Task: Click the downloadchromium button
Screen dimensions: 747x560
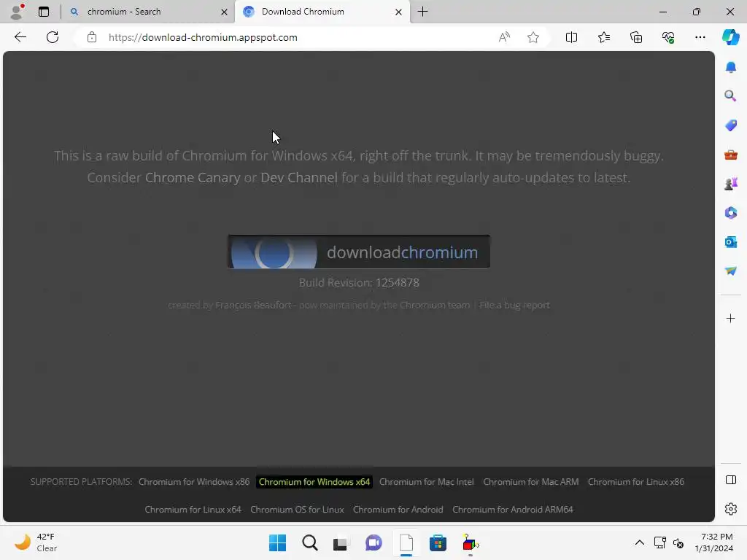Action: pyautogui.click(x=359, y=252)
